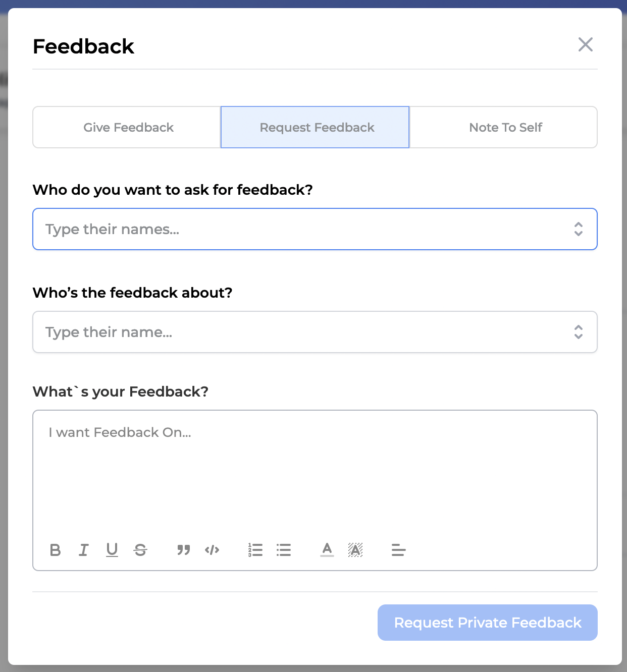627x672 pixels.
Task: Expand the feedback recipients dropdown arrows
Action: pyautogui.click(x=579, y=229)
